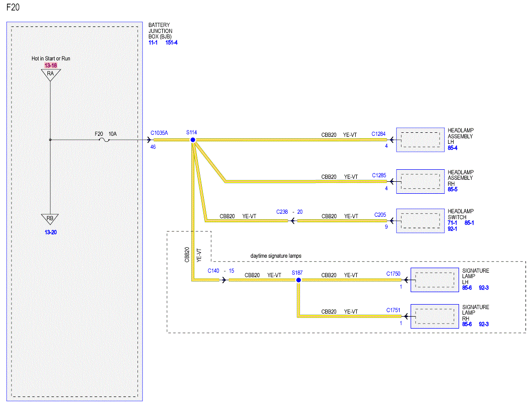532x404 pixels.
Task: Click the "Hot in Start or Run" text
Action: (x=51, y=58)
